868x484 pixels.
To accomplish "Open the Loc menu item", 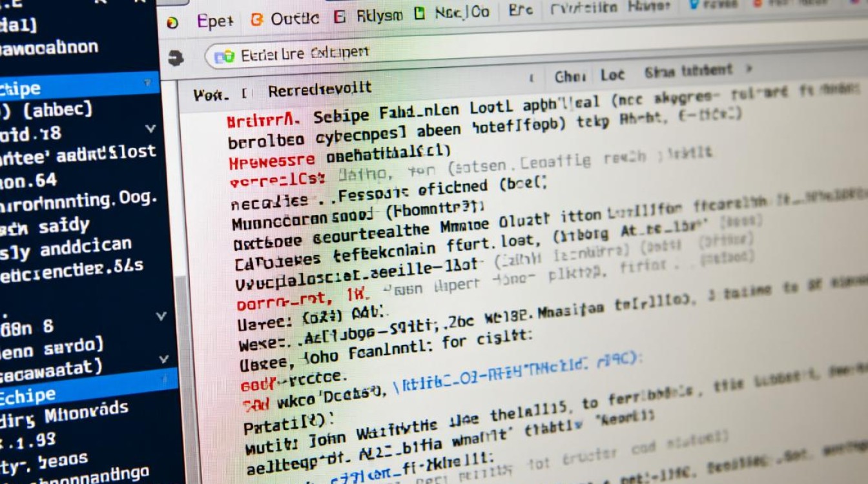I will (x=612, y=75).
